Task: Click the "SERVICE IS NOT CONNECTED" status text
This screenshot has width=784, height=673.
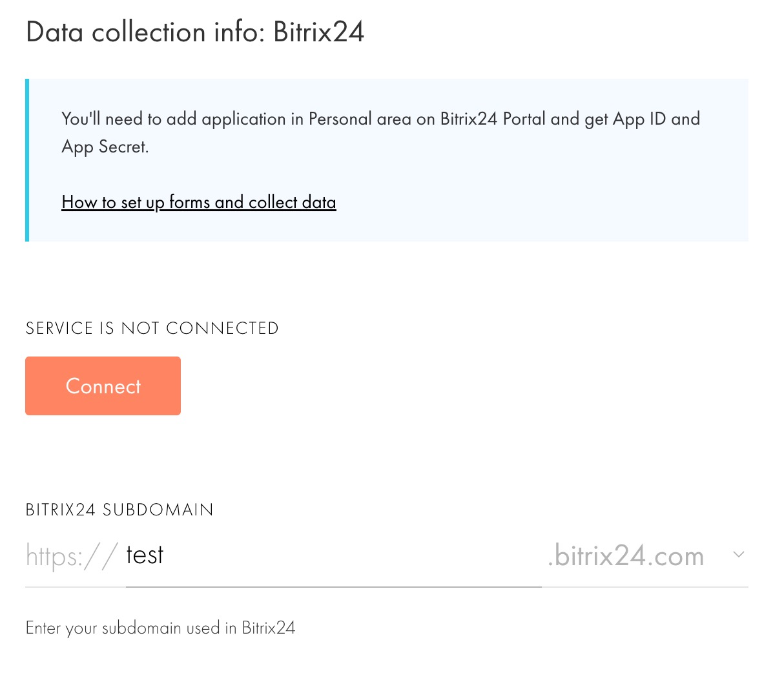Action: click(152, 328)
